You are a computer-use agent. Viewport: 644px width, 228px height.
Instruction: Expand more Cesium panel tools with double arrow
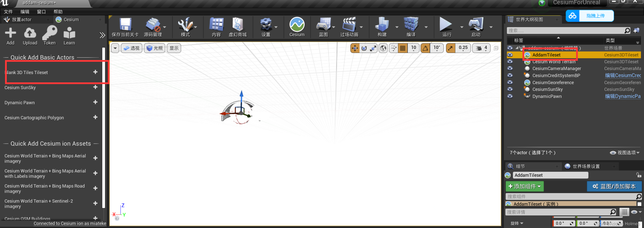pos(102,35)
